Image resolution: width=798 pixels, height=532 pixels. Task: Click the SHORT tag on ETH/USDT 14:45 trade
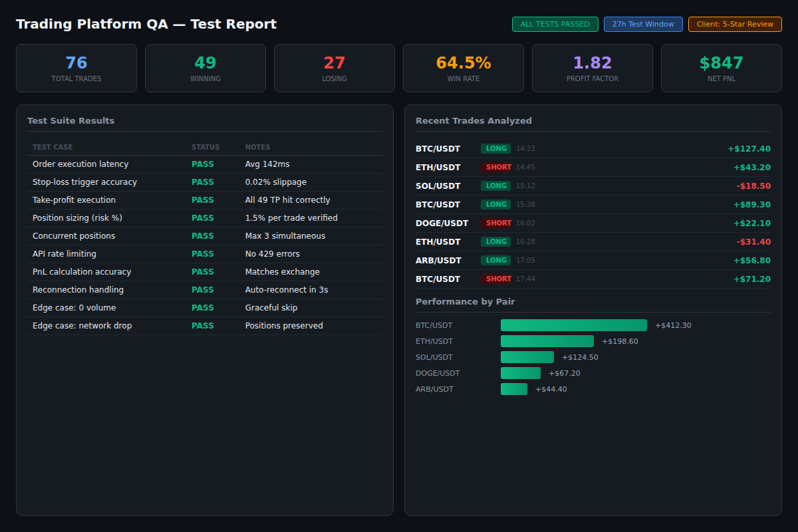496,168
